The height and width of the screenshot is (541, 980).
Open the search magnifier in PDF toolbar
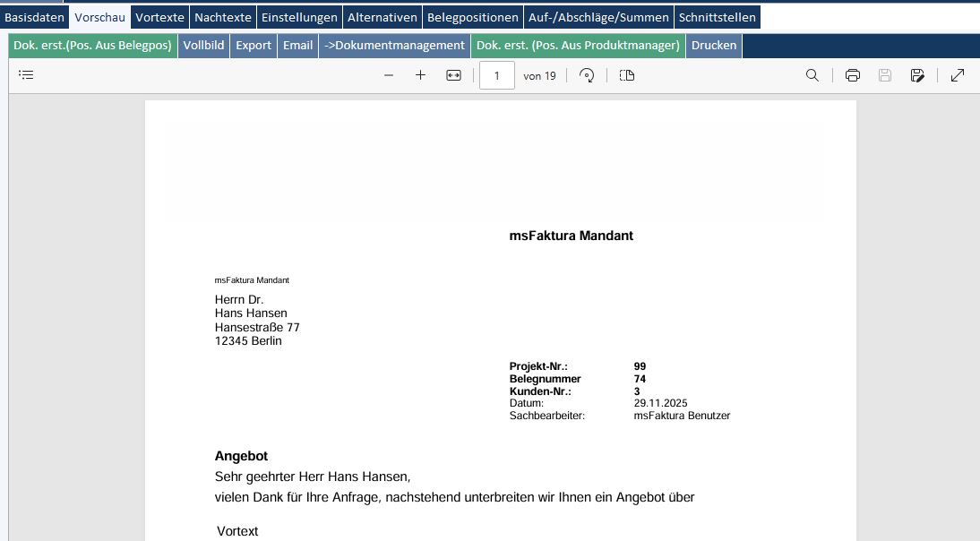(812, 75)
